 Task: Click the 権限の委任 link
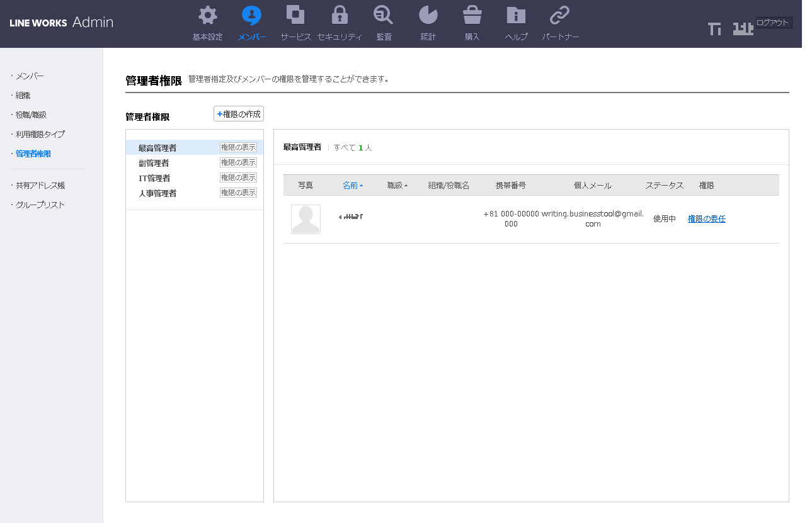click(706, 219)
